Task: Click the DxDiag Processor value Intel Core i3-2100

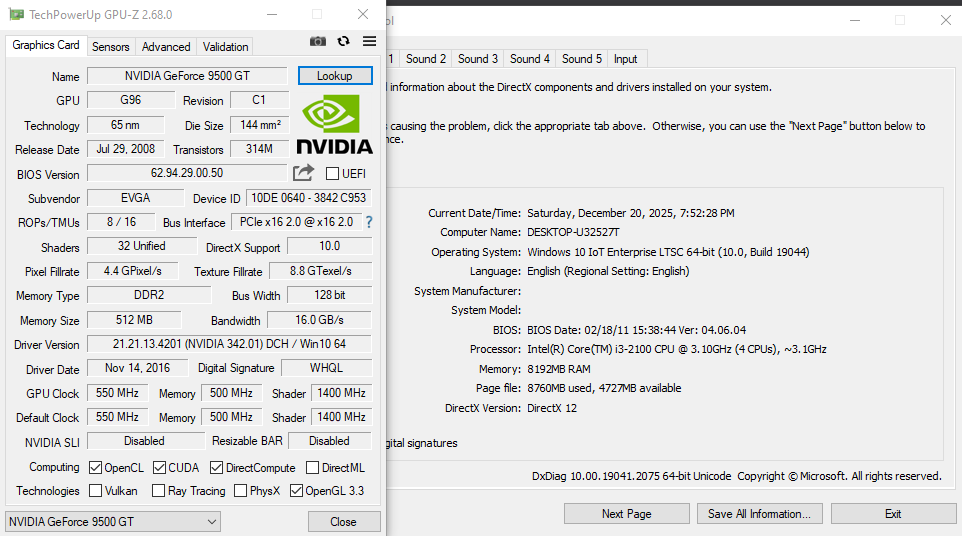Action: [677, 349]
